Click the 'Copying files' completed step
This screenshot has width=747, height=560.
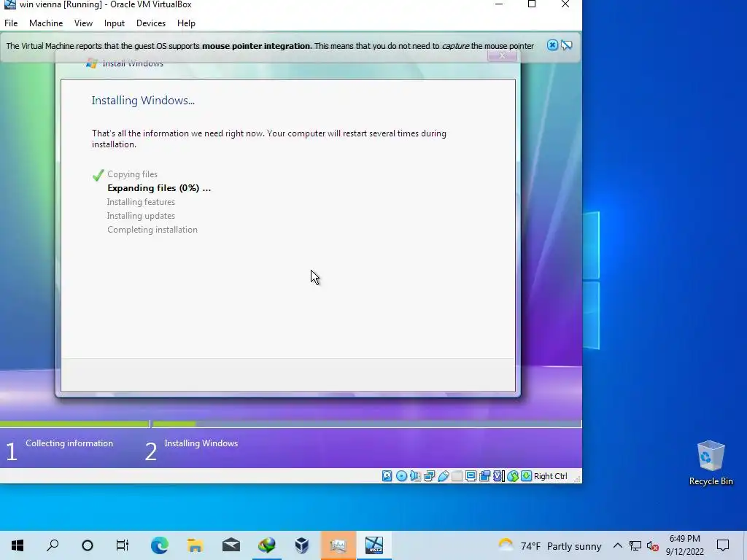tap(133, 174)
